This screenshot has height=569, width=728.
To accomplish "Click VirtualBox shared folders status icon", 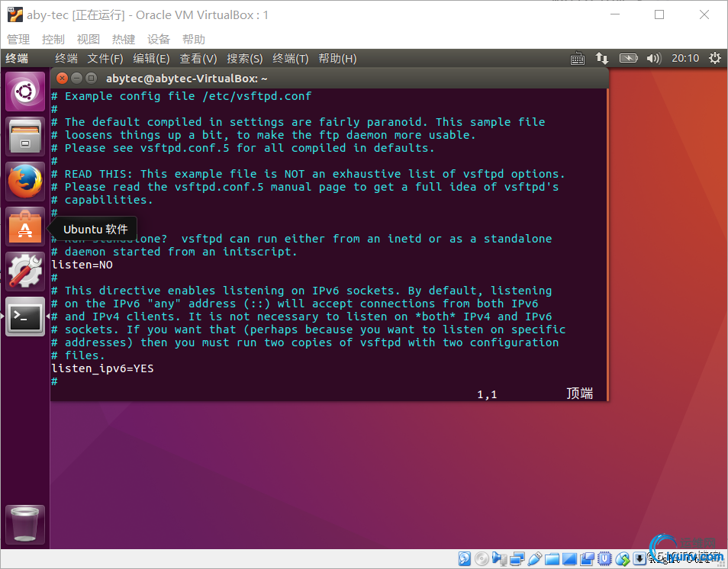I will [x=552, y=559].
